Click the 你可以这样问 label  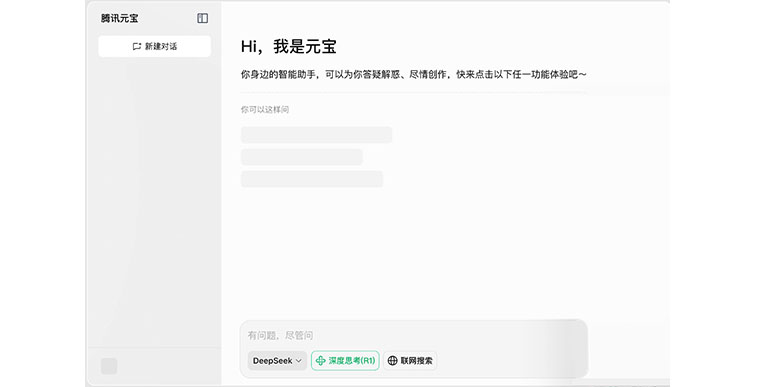265,110
